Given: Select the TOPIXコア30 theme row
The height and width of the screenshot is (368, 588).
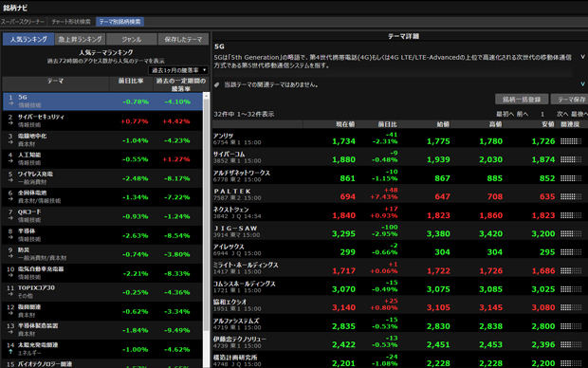Looking at the screenshot, I should point(102,292).
